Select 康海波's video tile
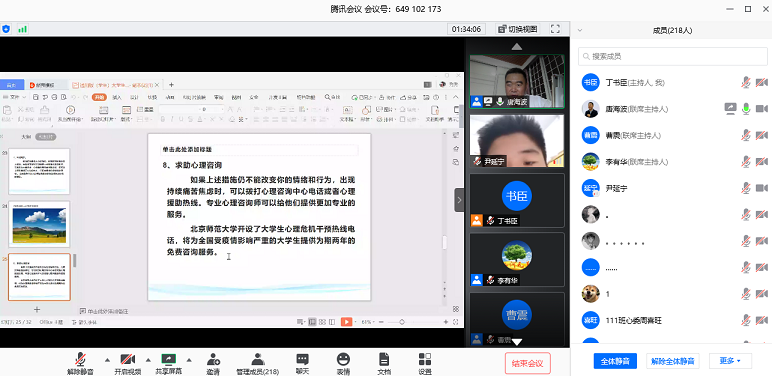The height and width of the screenshot is (376, 772). pos(516,81)
